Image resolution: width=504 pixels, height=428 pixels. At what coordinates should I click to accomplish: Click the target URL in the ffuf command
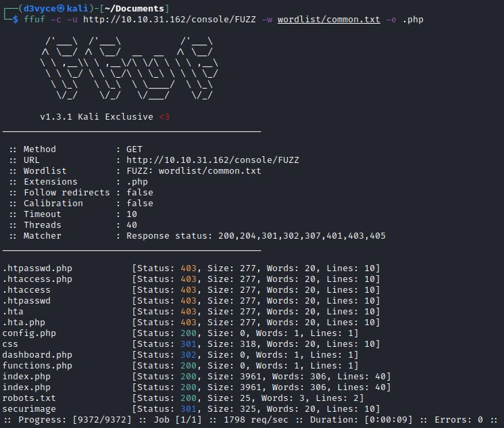coord(175,20)
